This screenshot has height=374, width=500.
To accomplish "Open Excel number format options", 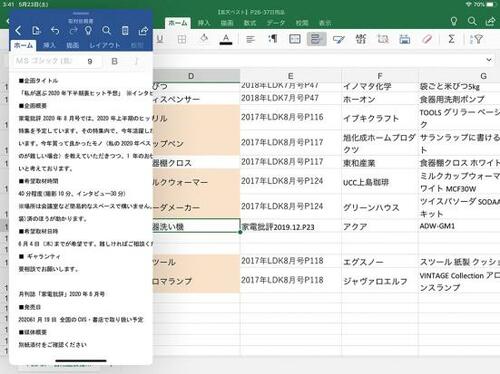I will (x=361, y=39).
